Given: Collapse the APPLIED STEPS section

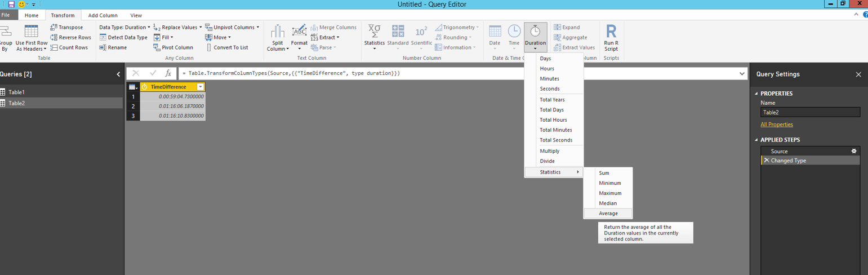Looking at the screenshot, I should [756, 140].
